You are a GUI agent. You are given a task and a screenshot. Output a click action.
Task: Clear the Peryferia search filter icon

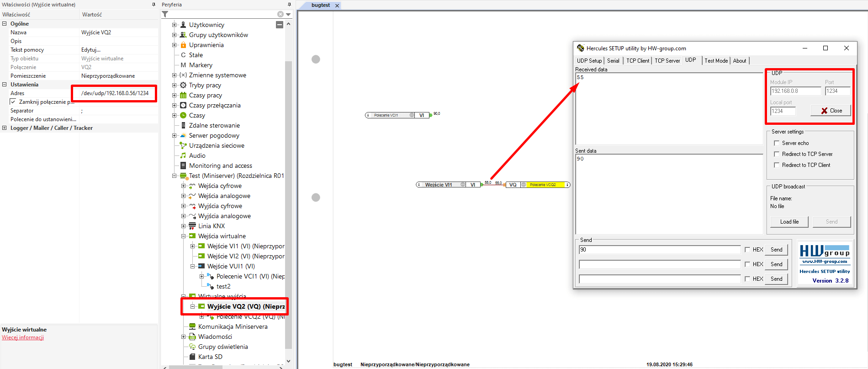click(x=281, y=15)
